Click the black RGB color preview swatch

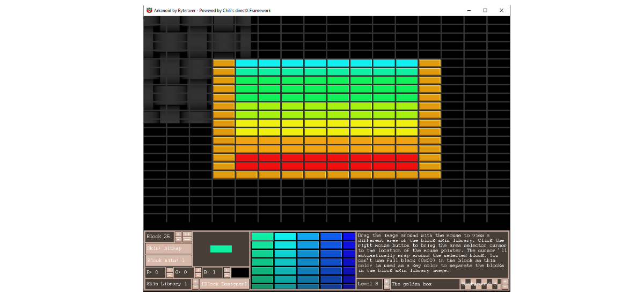tap(240, 272)
